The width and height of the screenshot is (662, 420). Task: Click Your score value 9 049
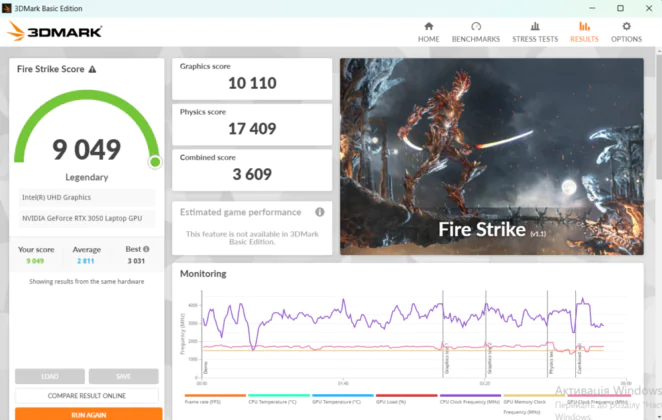[35, 261]
